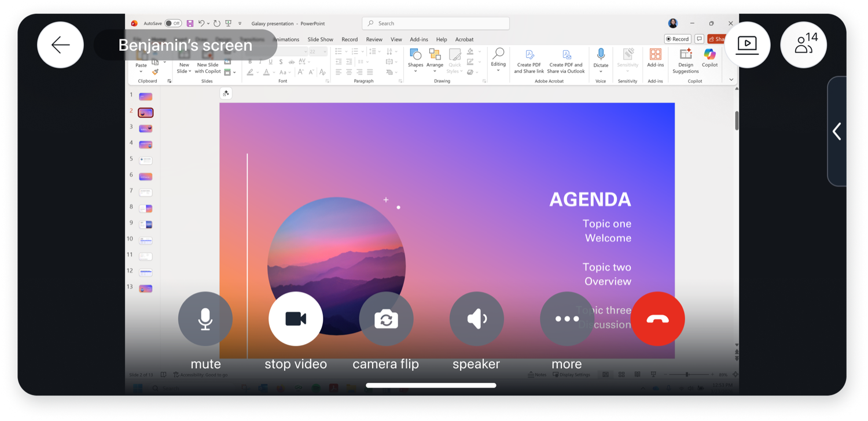Viewport: 868px width, 421px height.
Task: Mute your microphone
Action: pyautogui.click(x=205, y=319)
